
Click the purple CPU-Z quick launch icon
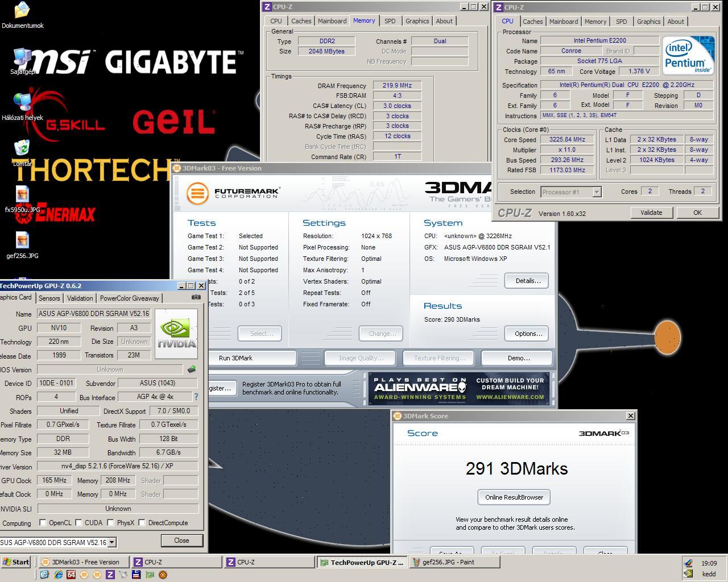pyautogui.click(x=110, y=575)
